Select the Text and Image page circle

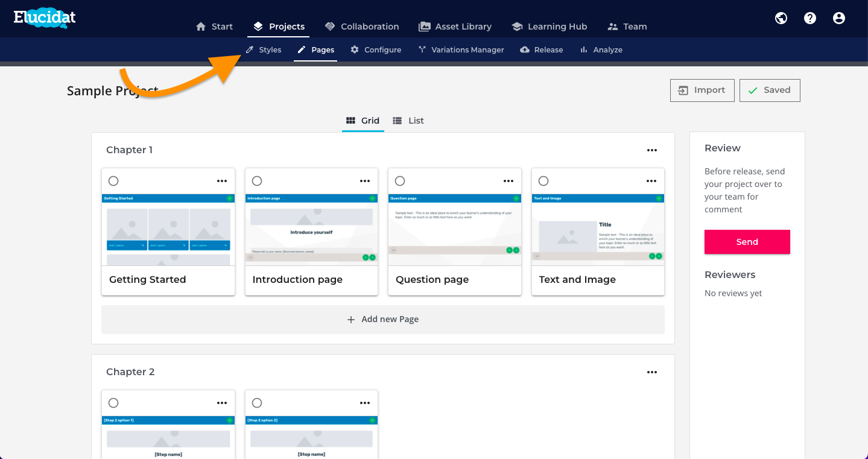click(543, 181)
